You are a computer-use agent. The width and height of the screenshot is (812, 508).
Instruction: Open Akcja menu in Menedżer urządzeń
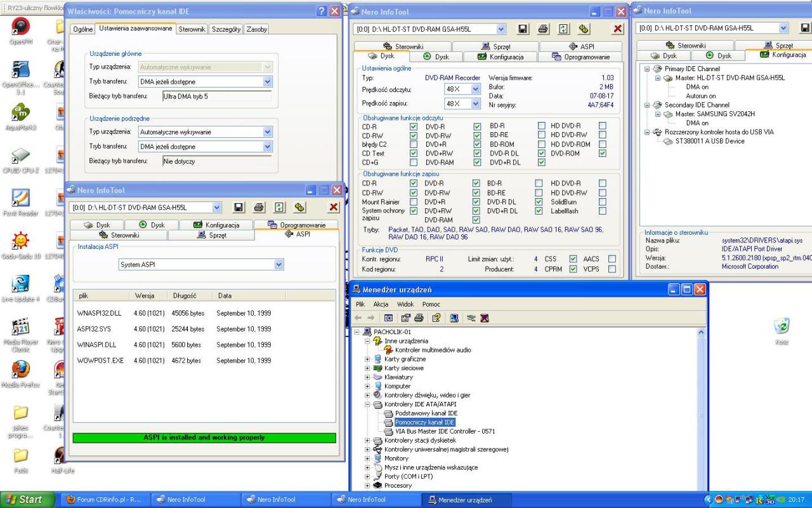coord(381,304)
